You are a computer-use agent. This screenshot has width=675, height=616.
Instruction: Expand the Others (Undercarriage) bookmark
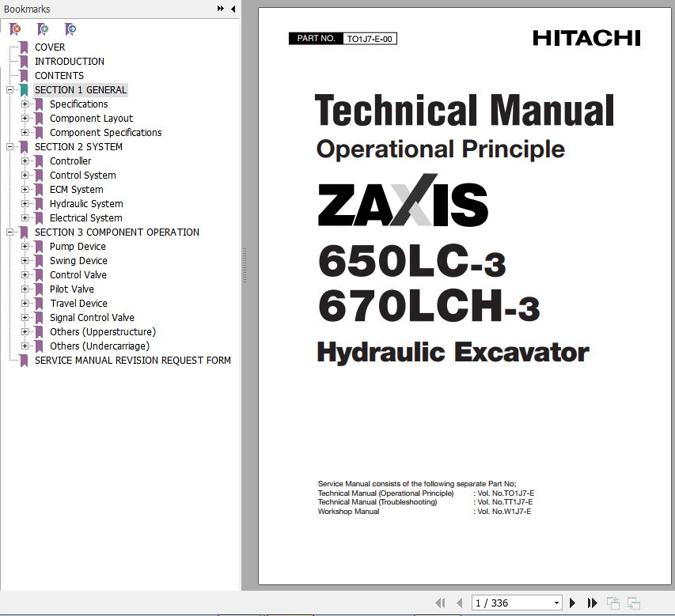[x=25, y=346]
